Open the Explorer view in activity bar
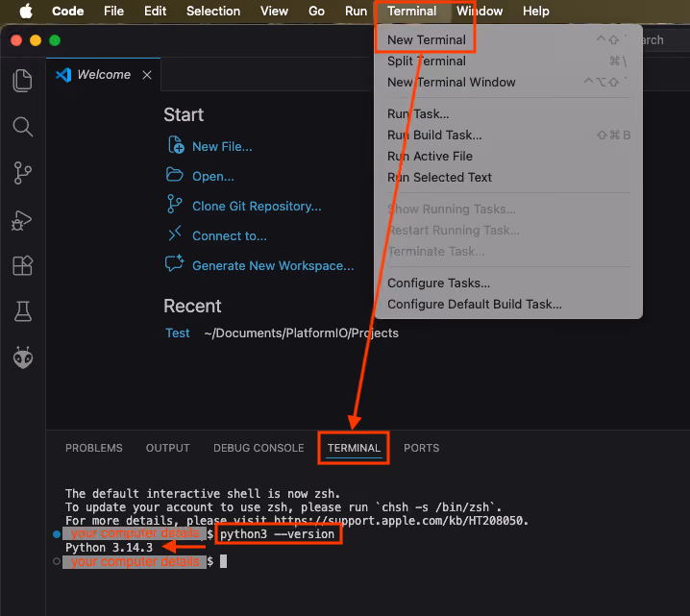 22,81
